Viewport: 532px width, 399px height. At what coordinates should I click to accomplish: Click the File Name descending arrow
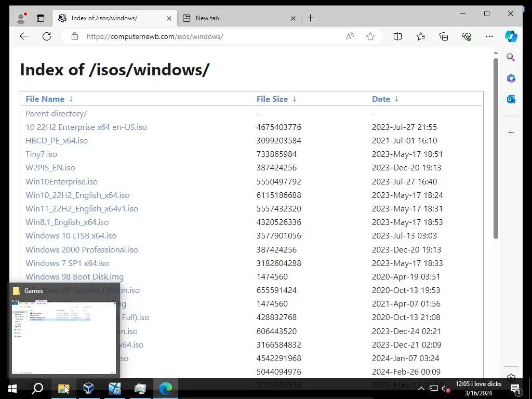coord(71,99)
